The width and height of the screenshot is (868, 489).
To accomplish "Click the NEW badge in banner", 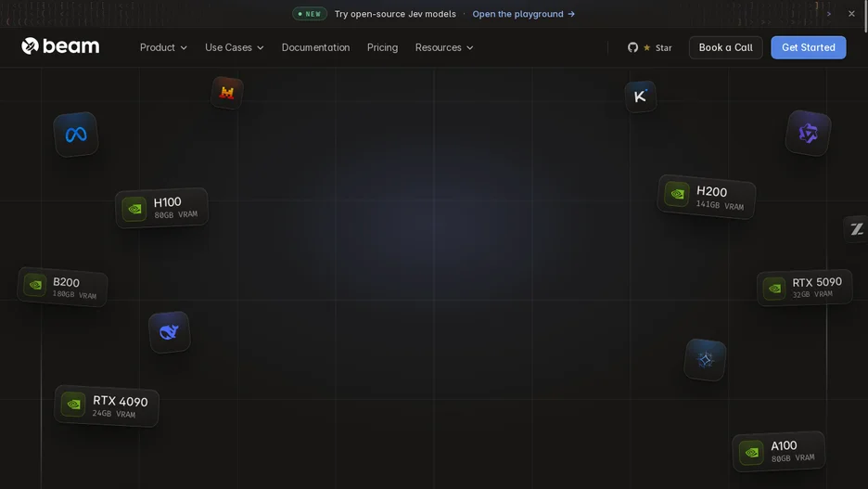I will tap(310, 14).
